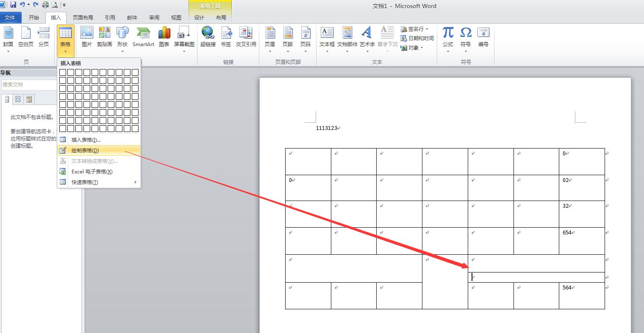This screenshot has height=333, width=644.
Task: Switch to the 开始 home tab
Action: [x=33, y=17]
